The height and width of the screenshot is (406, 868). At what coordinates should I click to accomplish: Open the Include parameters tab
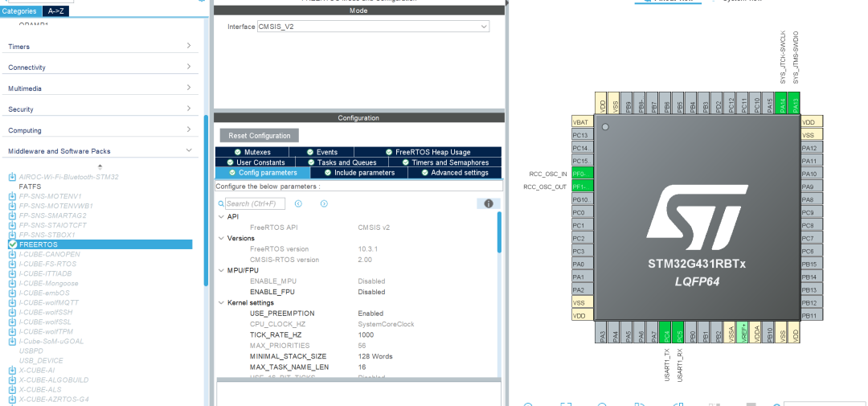(359, 173)
